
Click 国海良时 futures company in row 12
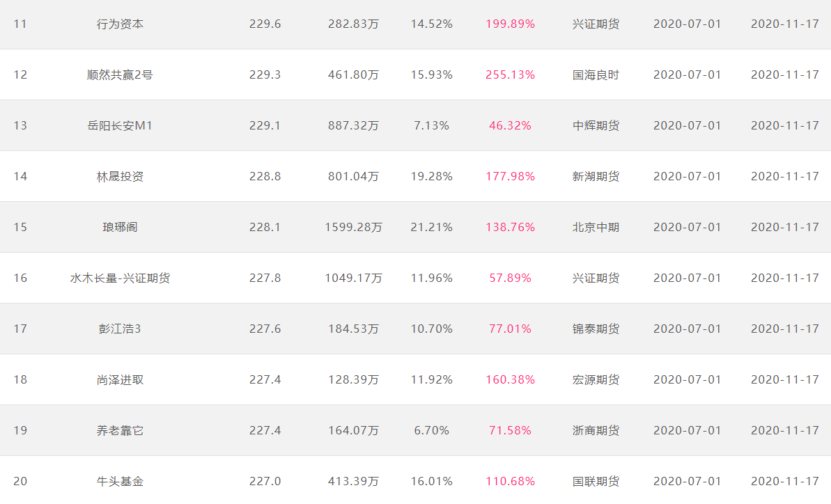tap(596, 75)
